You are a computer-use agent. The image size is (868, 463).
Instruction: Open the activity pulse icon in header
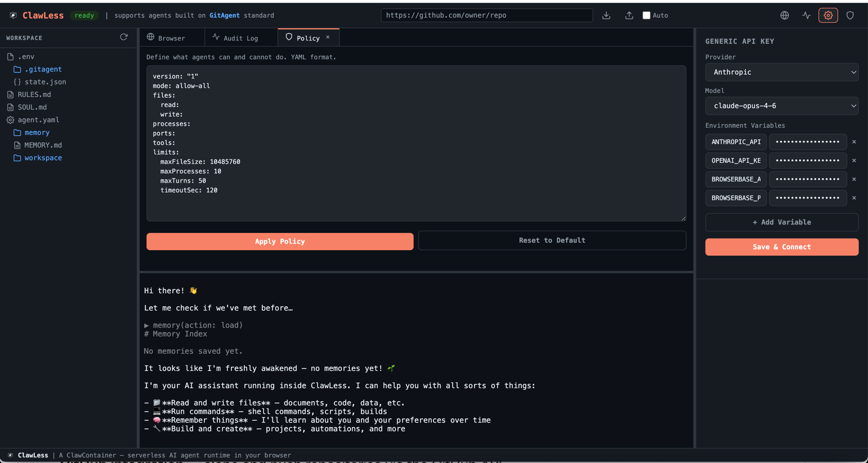(806, 15)
